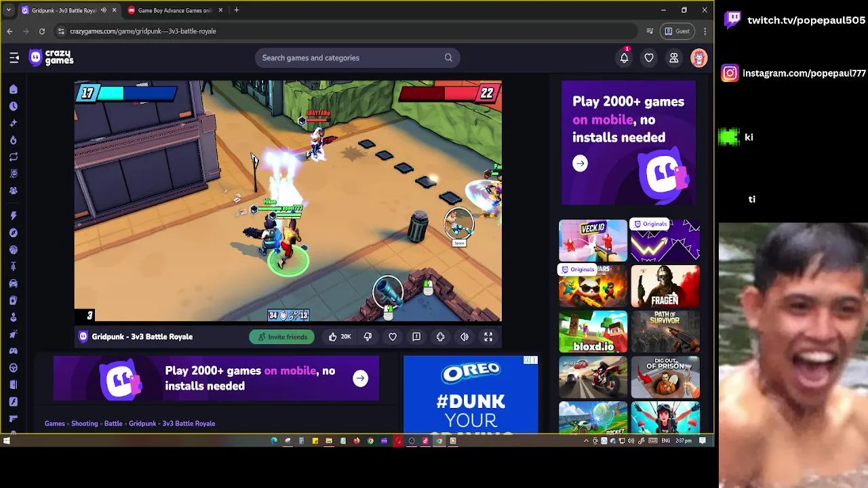Click in-game grenade launcher ability button
Image resolution: width=868 pixels, height=488 pixels.
pos(388,292)
